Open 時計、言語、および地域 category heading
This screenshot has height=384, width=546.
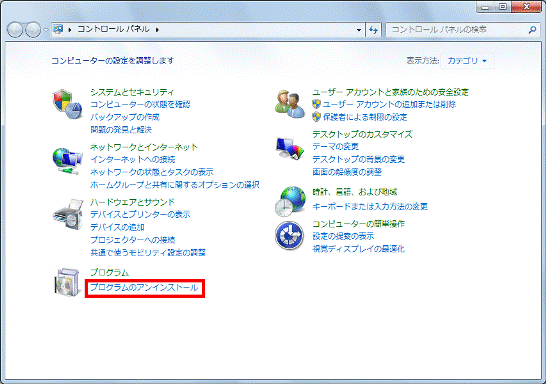pos(354,192)
